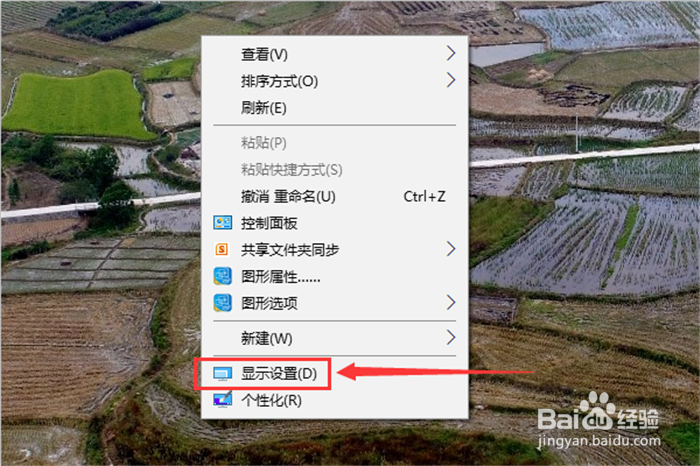Click the graphics options icon

click(222, 303)
